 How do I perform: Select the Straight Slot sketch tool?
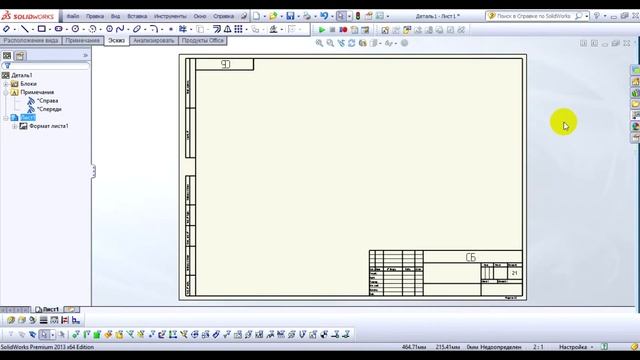[58, 29]
